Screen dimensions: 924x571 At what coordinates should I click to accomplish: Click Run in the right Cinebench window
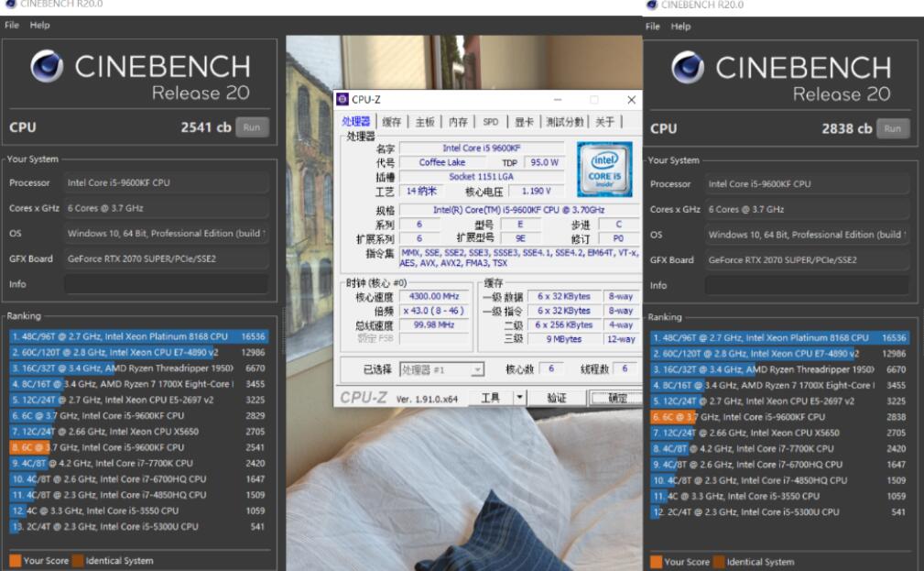pos(893,128)
